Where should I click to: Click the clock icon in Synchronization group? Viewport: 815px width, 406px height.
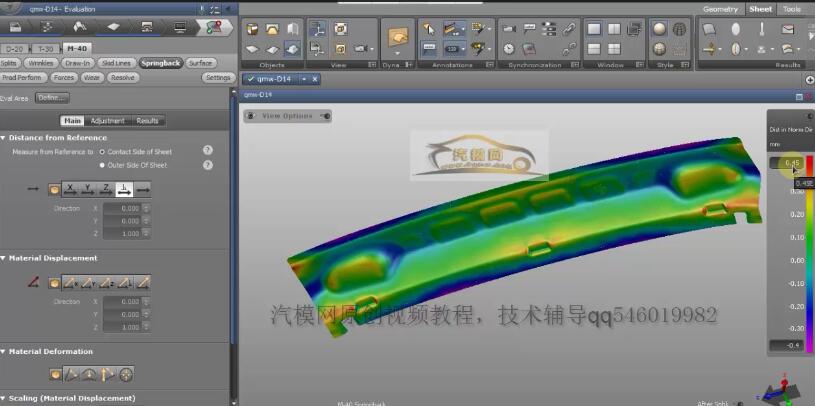[x=509, y=48]
